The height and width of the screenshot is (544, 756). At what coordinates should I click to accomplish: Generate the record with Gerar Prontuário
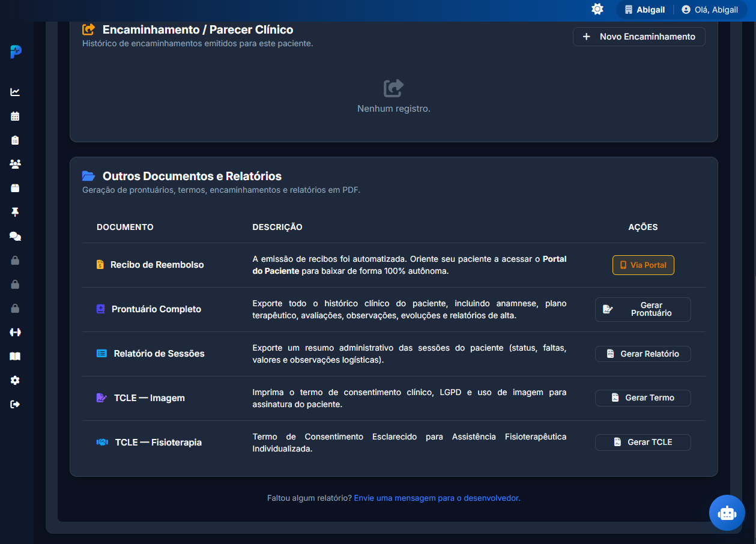coord(643,309)
